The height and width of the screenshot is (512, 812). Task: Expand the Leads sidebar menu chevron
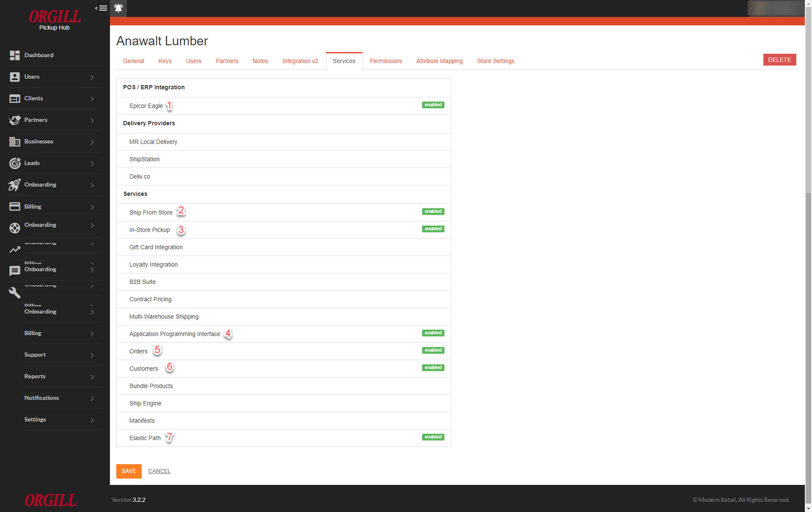pyautogui.click(x=92, y=164)
